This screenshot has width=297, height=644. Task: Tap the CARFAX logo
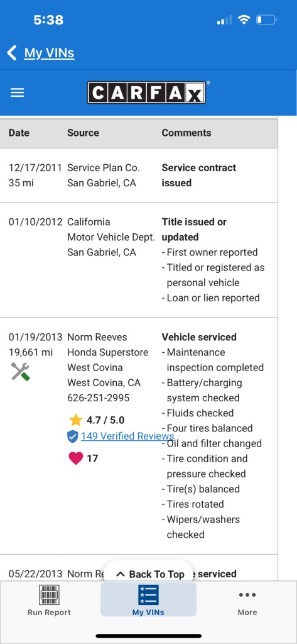pyautogui.click(x=146, y=92)
